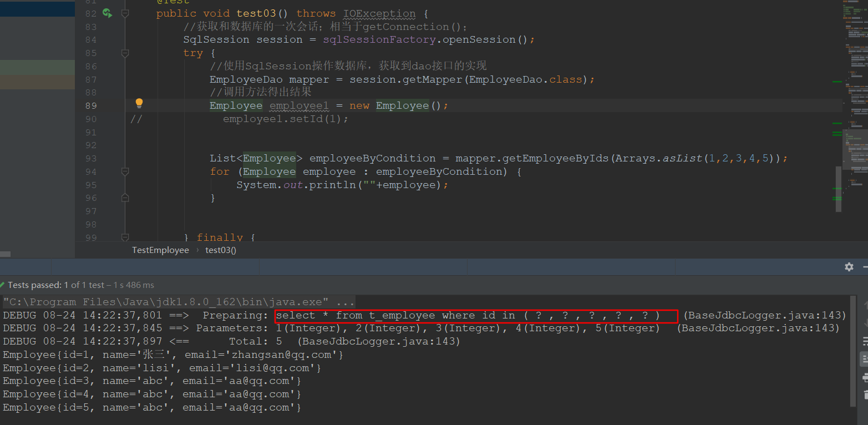
Task: Click the yellow lightbulb on line 89
Action: point(139,103)
